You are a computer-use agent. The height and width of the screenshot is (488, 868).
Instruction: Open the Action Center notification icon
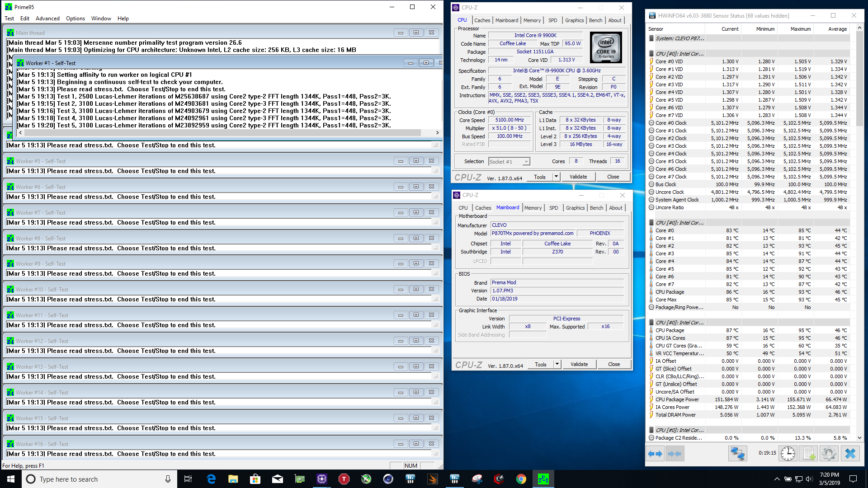coord(853,479)
